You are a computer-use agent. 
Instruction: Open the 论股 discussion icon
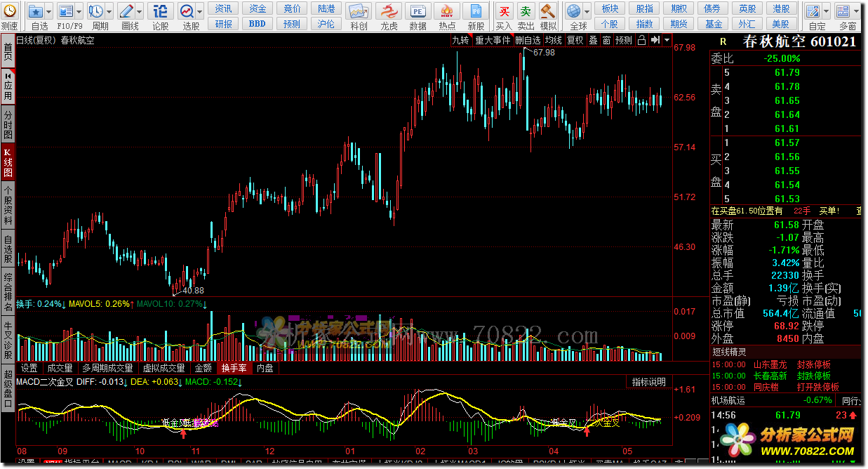pyautogui.click(x=161, y=11)
